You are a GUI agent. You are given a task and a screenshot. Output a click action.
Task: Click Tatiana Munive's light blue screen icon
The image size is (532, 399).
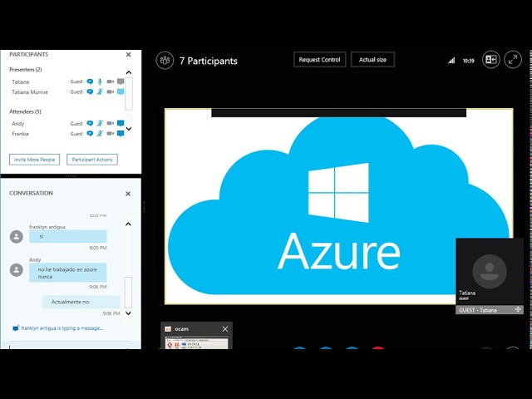[121, 91]
